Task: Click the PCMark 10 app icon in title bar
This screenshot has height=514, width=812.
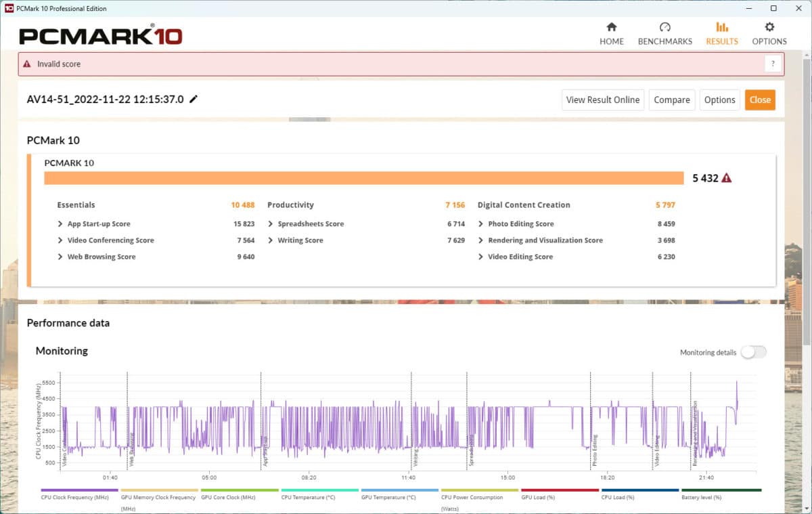Action: (x=7, y=8)
